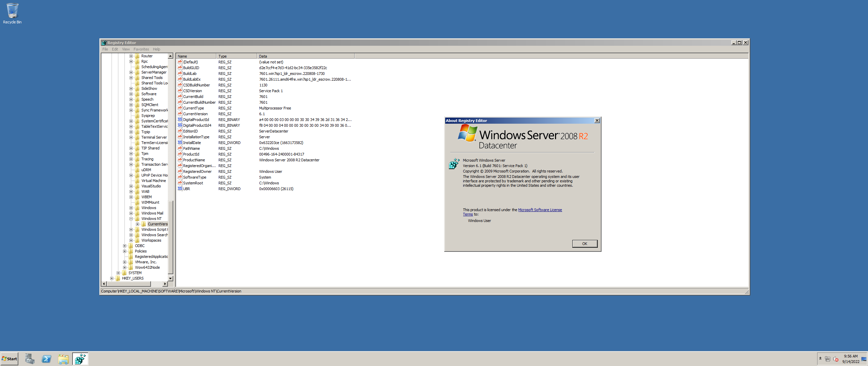
Task: Click the BuildGUID string value icon
Action: (180, 67)
